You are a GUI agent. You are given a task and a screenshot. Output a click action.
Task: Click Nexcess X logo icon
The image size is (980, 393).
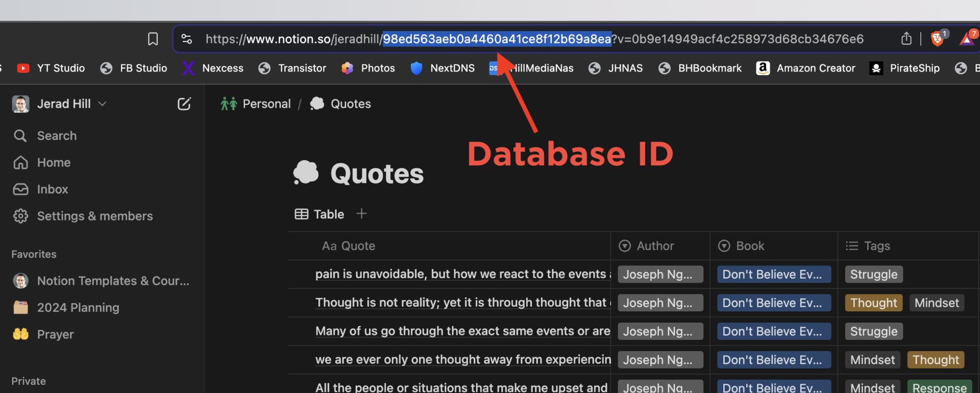(x=188, y=68)
